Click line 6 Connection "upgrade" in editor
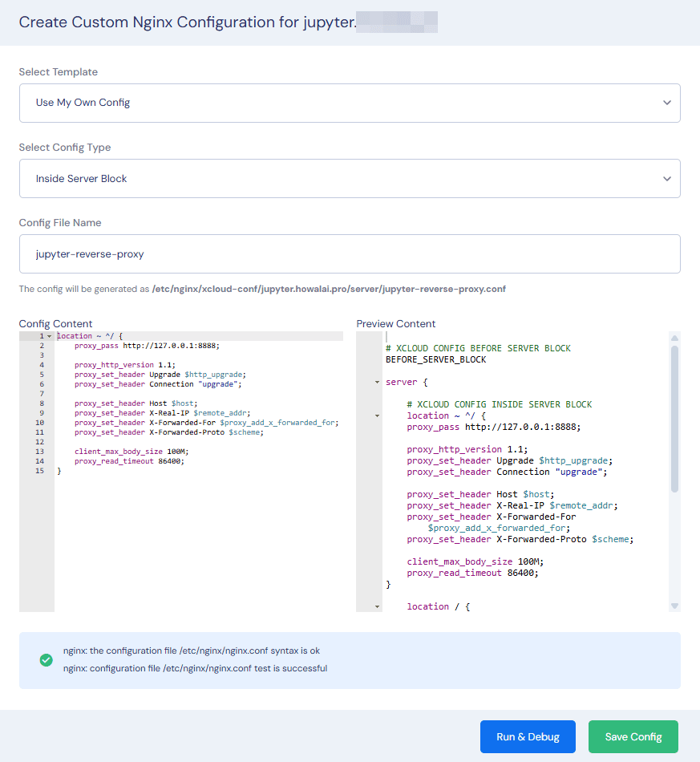The image size is (700, 762). pos(158,384)
